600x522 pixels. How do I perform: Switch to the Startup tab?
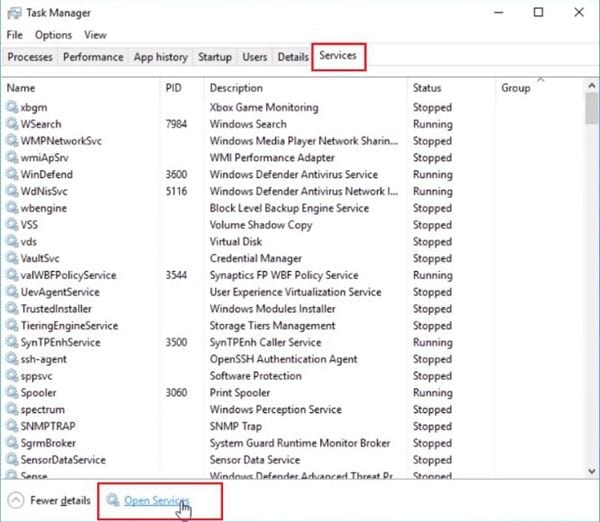[215, 57]
